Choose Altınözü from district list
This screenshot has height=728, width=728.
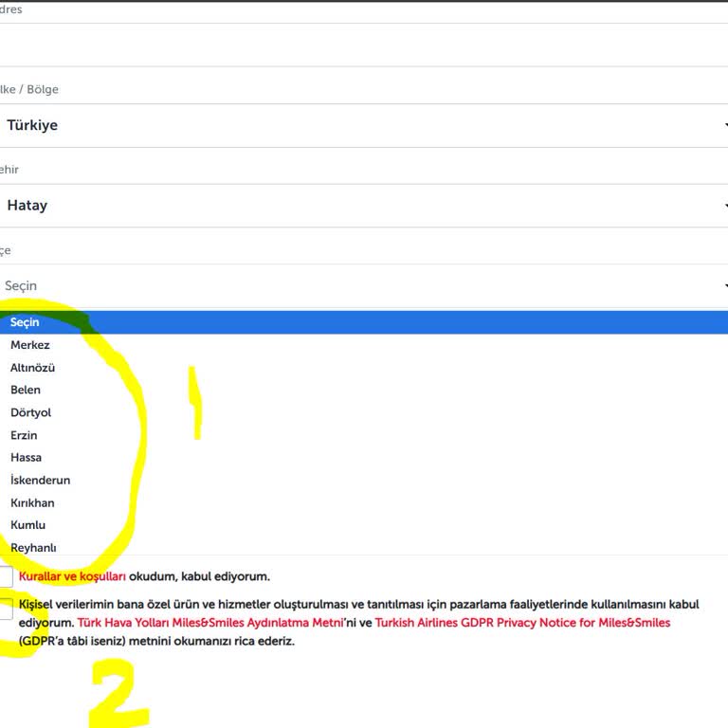(x=364, y=368)
